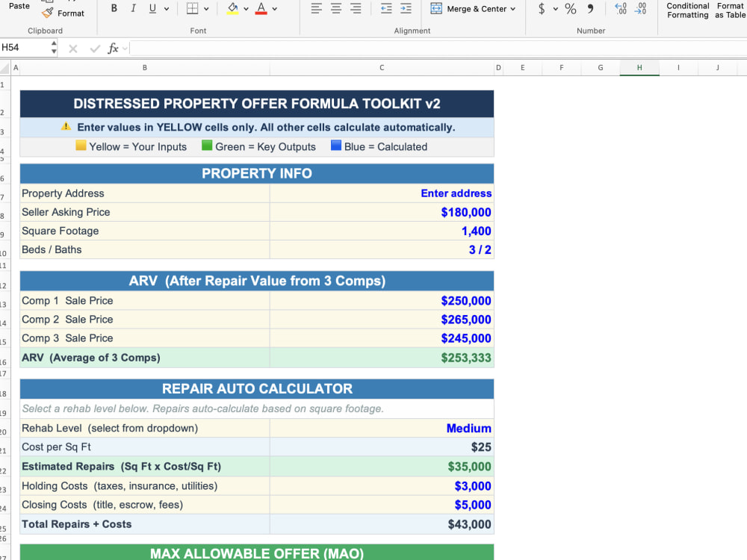Viewport: 747px width, 560px height.
Task: Click REPAIR AUTO CALCULATOR header
Action: (257, 388)
